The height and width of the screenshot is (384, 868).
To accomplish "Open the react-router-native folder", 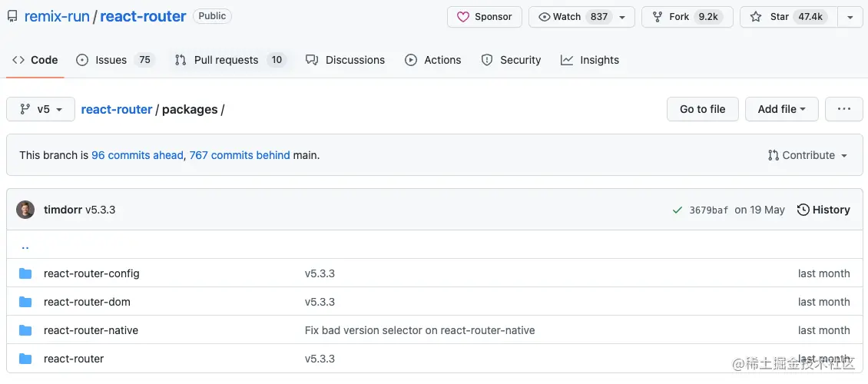I will point(91,330).
